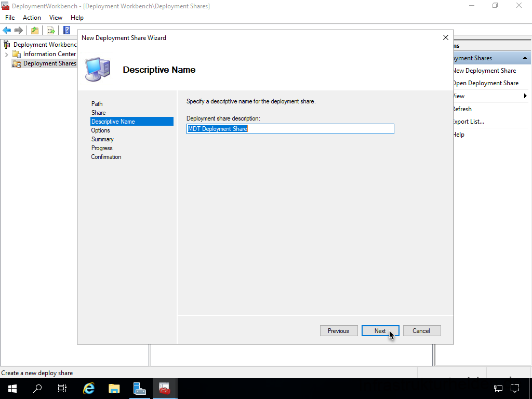Select the Summary step in wizard
The height and width of the screenshot is (399, 532).
point(102,139)
